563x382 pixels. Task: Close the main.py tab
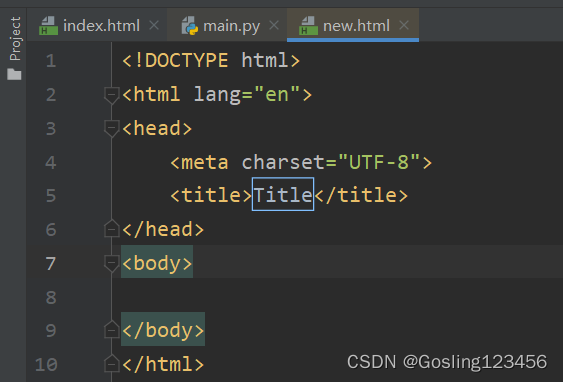point(274,25)
